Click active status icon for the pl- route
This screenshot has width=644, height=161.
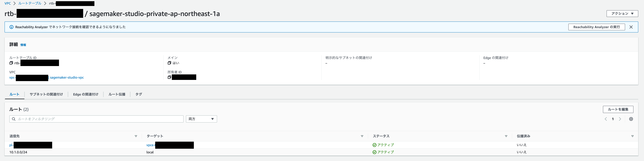coord(374,145)
